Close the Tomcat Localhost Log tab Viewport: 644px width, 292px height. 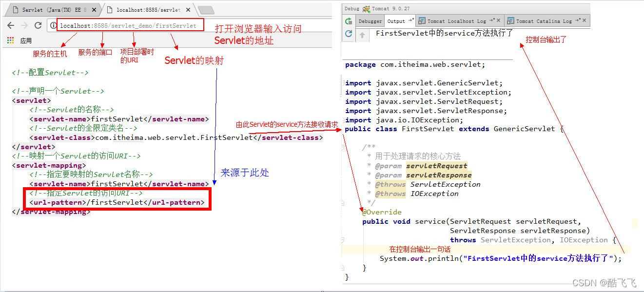(x=498, y=20)
